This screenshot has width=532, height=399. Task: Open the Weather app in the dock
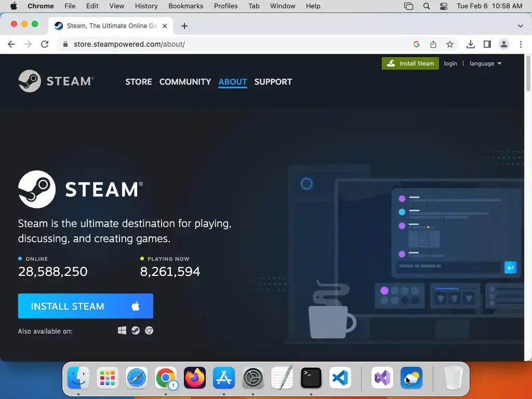411,378
